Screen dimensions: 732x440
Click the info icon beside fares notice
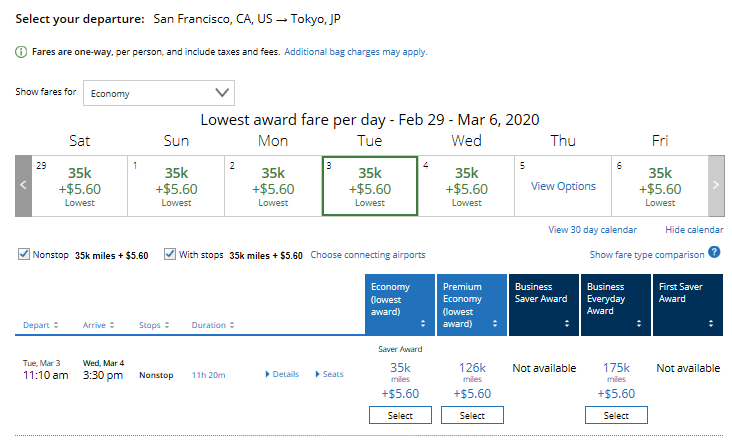coord(21,52)
